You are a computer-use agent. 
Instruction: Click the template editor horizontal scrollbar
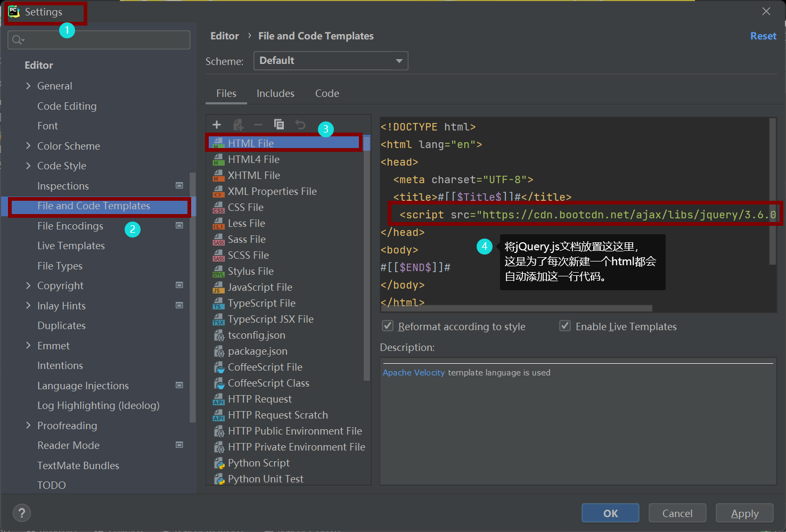(x=517, y=308)
